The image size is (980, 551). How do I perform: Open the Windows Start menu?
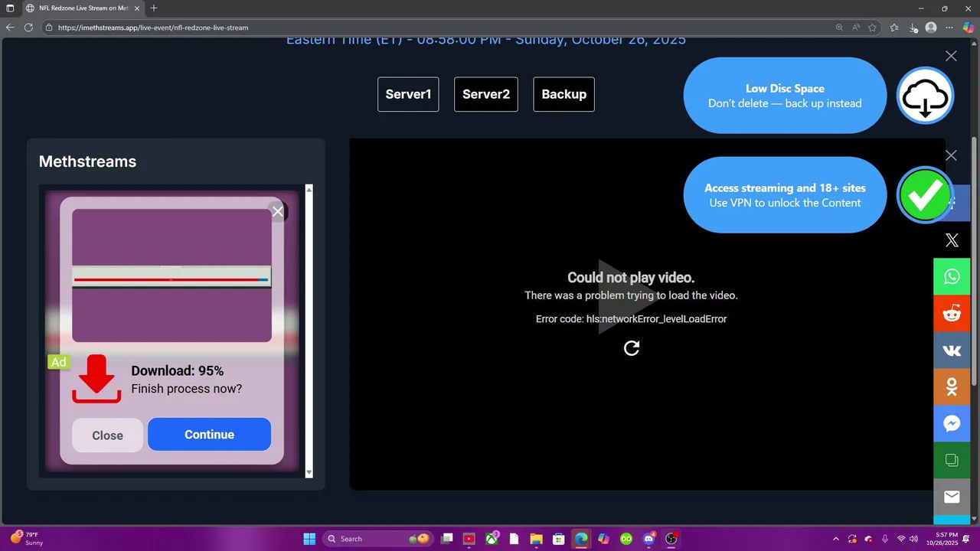coord(309,539)
